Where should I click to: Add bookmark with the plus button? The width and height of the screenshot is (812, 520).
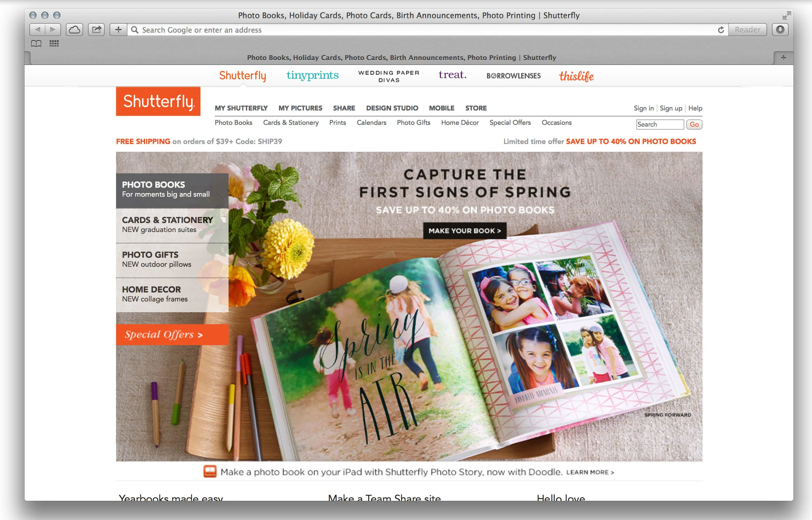pos(119,30)
